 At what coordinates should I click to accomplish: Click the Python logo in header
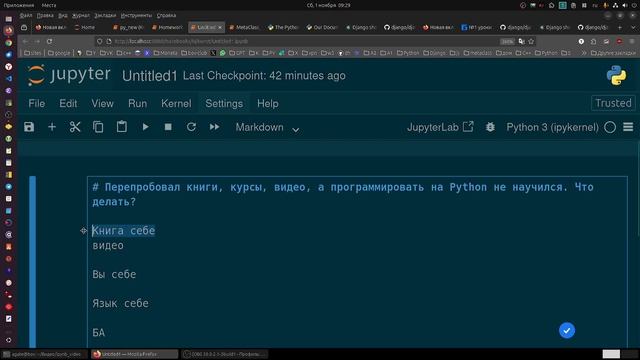[x=616, y=75]
